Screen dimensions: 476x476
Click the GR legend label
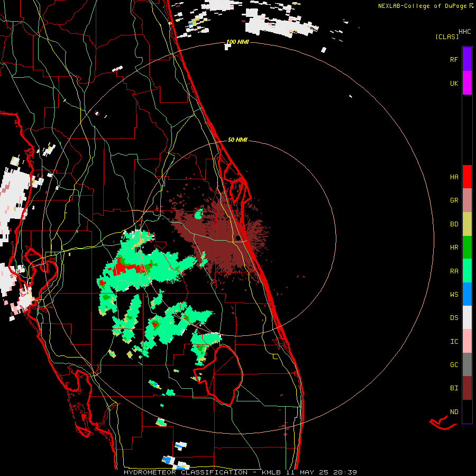pos(454,200)
